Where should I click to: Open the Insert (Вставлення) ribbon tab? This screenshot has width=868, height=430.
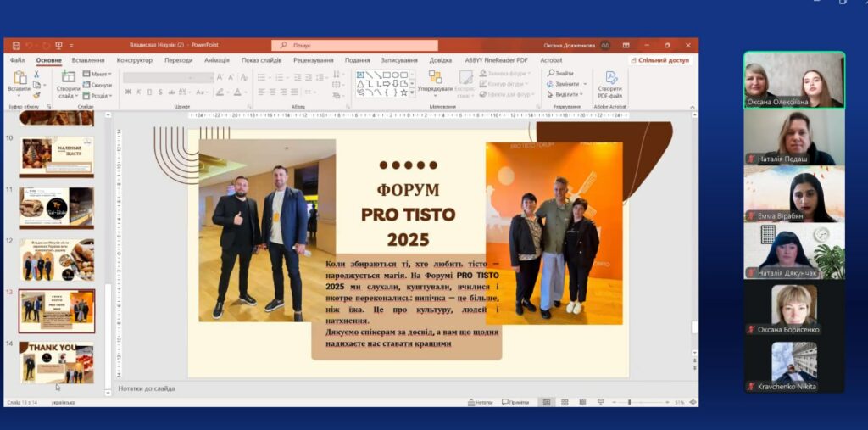pos(88,60)
